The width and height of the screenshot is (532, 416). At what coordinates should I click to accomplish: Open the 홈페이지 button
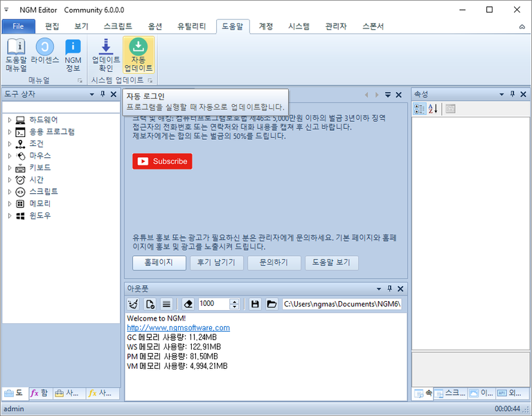coord(159,262)
